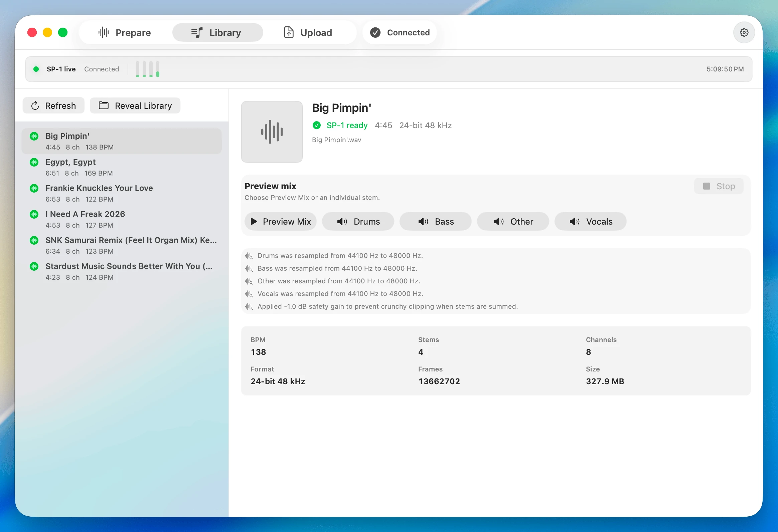Click the Connected checkmark icon in toolbar
This screenshot has width=778, height=532.
375,32
